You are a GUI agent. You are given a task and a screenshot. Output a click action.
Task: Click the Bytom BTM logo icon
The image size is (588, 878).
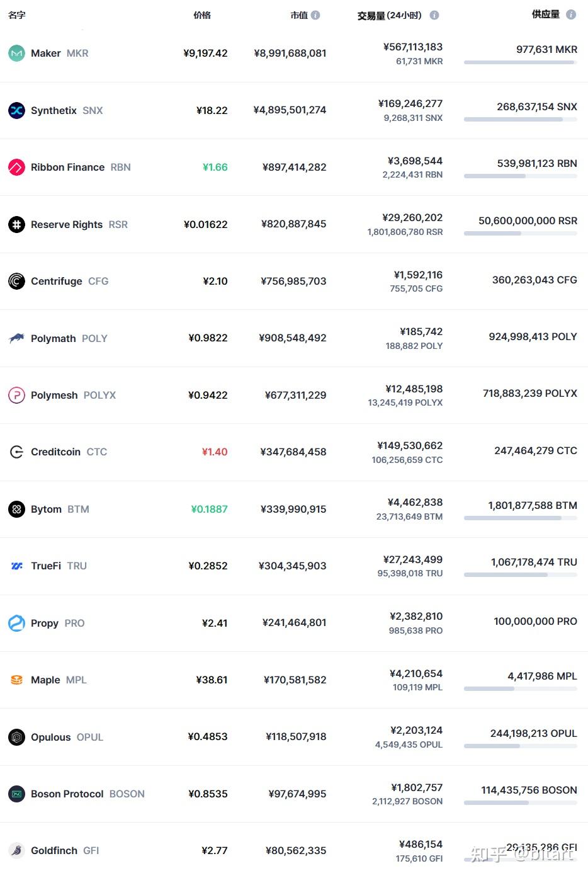pos(16,509)
